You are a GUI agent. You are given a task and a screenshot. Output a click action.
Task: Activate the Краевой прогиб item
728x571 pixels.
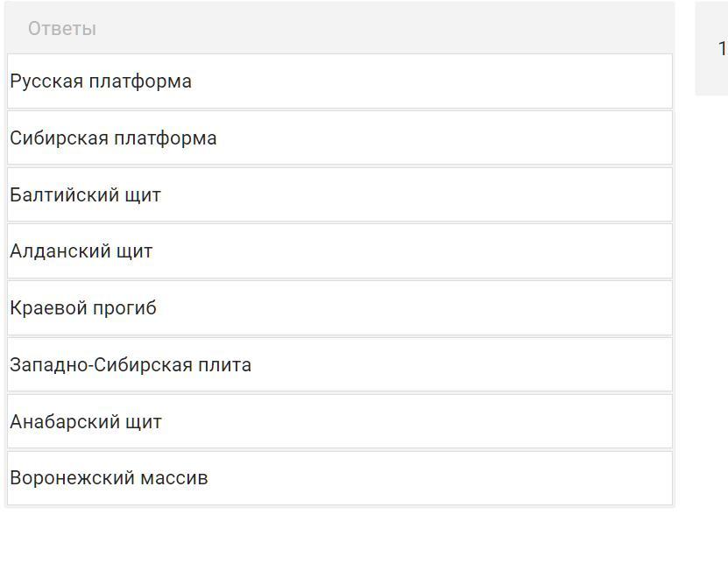340,307
